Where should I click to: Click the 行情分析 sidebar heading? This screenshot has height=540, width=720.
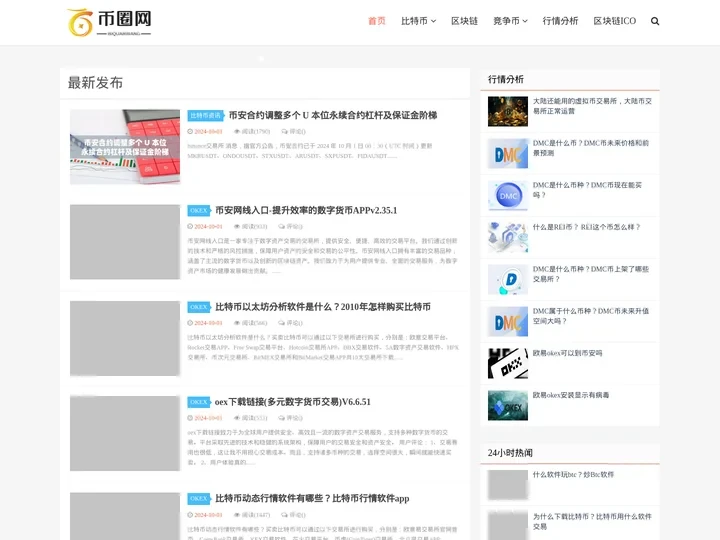coord(506,79)
